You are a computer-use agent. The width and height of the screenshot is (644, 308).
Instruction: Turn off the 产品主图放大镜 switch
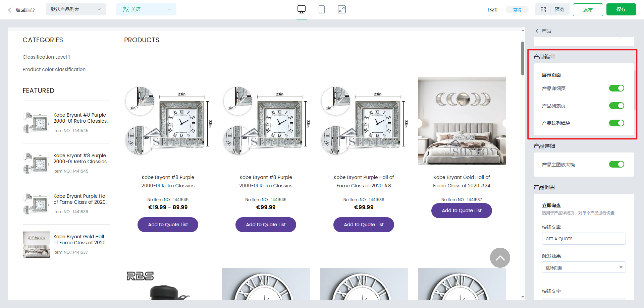[616, 164]
